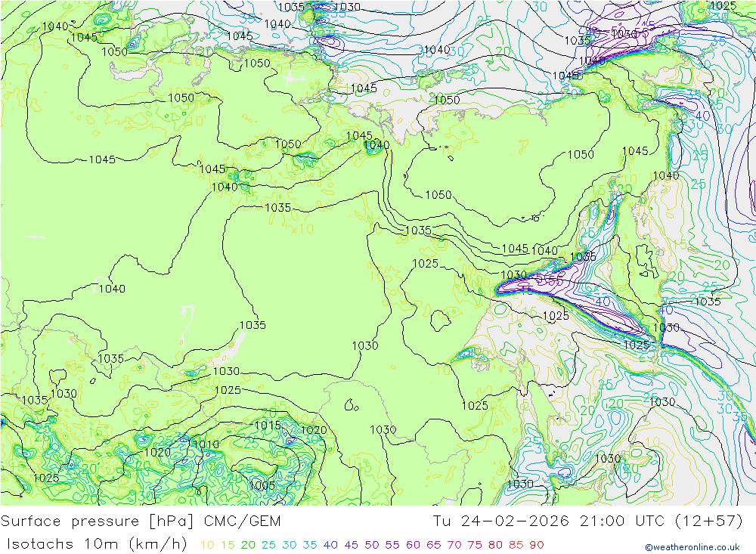Click the 60 isotach legend value
Viewport: 756px width, 554px height.
click(x=414, y=545)
